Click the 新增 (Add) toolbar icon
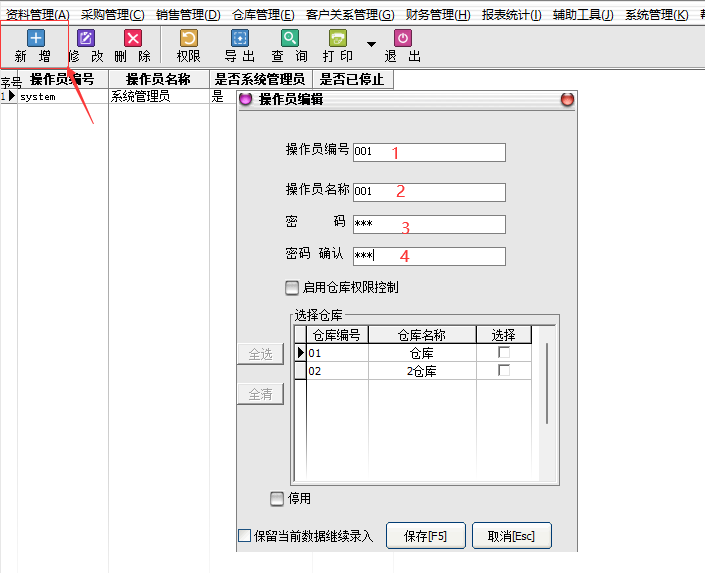Image resolution: width=705 pixels, height=573 pixels. [x=35, y=39]
